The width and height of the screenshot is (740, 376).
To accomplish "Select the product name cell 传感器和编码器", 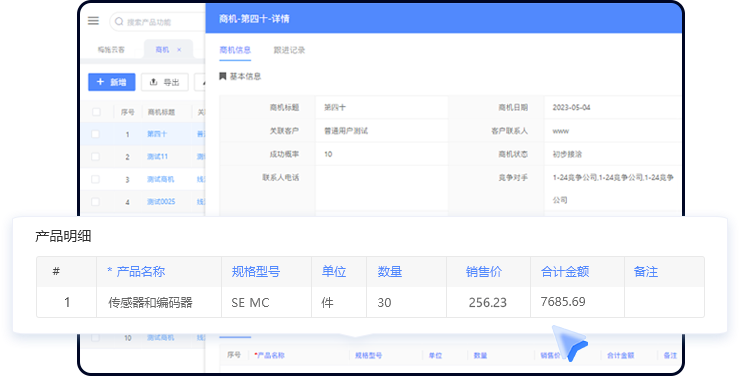I will (x=150, y=302).
